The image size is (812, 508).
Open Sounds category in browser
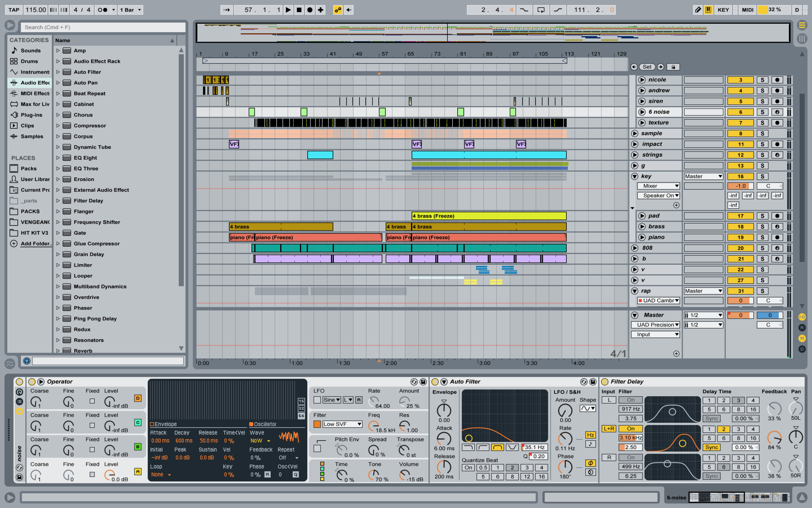(x=30, y=50)
